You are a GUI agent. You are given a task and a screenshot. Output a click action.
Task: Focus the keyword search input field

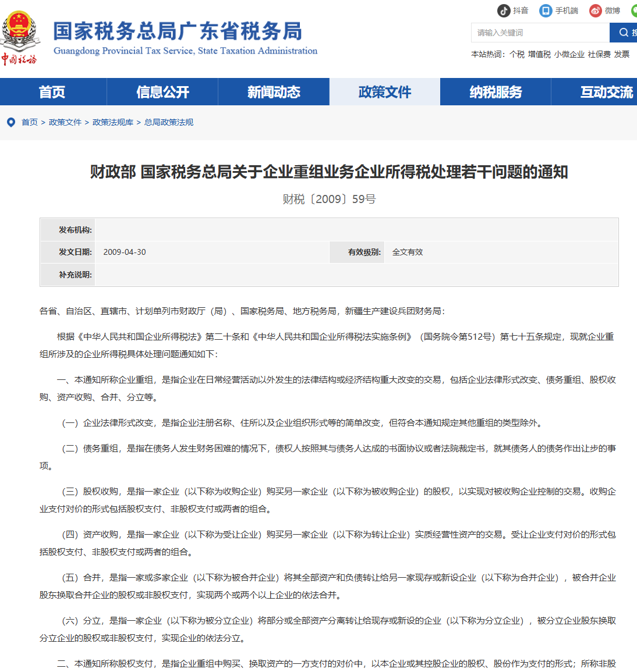tap(540, 33)
